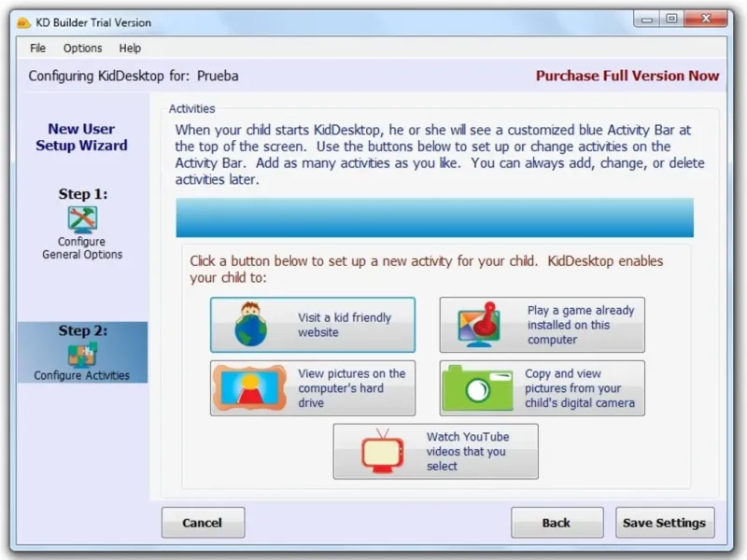Click New User Setup Wizard heading
Screen dimensions: 747x560
pyautogui.click(x=81, y=137)
